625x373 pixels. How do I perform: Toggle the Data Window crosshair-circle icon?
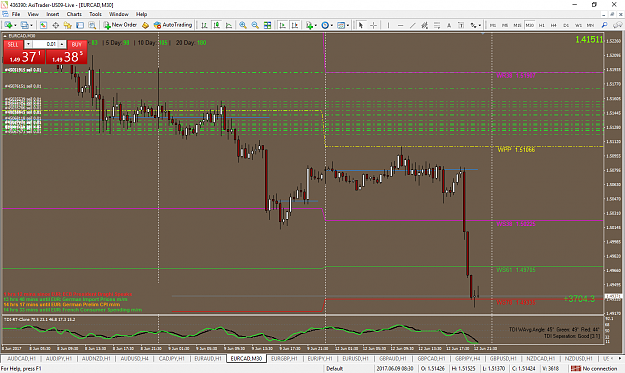coord(55,25)
